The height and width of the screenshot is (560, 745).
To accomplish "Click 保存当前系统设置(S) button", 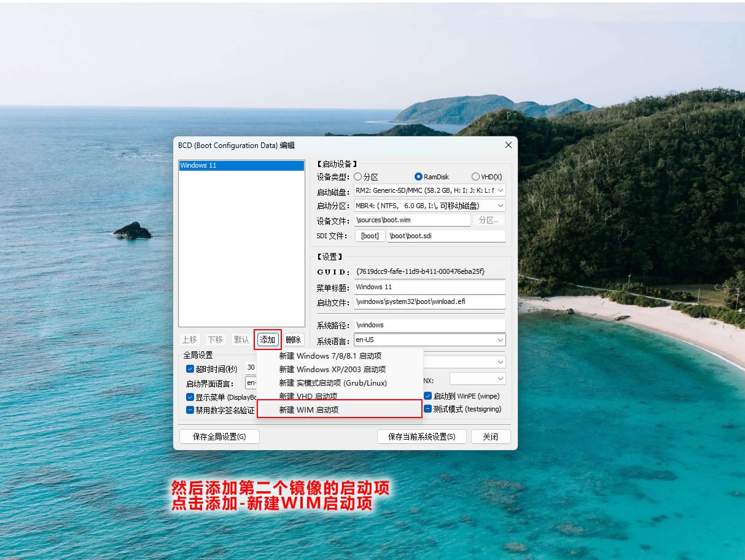I will 421,437.
